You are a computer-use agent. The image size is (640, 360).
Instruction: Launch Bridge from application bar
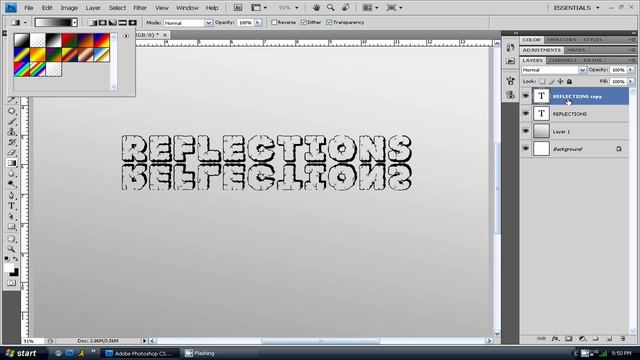pyautogui.click(x=238, y=8)
